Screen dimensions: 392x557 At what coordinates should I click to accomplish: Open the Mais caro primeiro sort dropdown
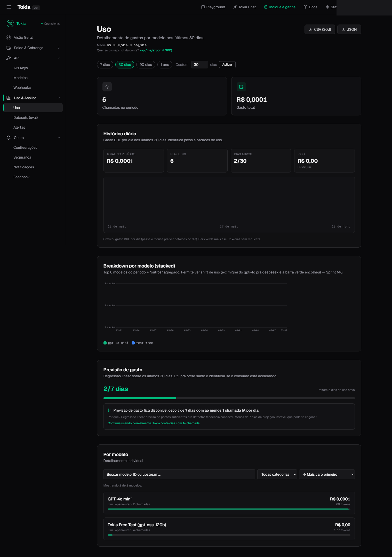click(x=327, y=474)
